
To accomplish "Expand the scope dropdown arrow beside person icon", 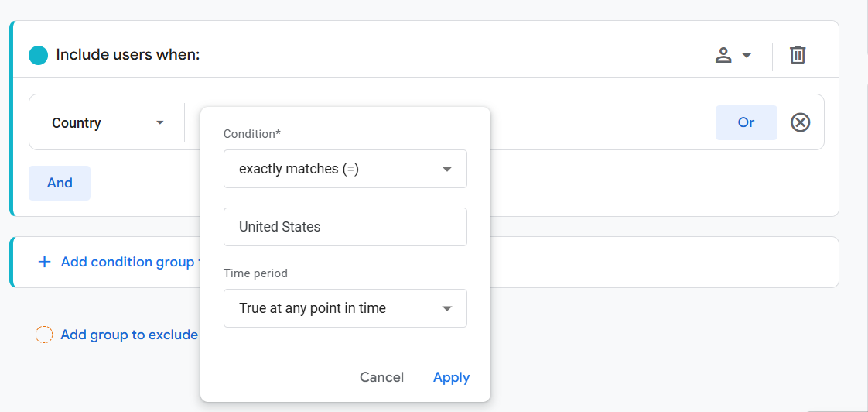I will coord(747,56).
